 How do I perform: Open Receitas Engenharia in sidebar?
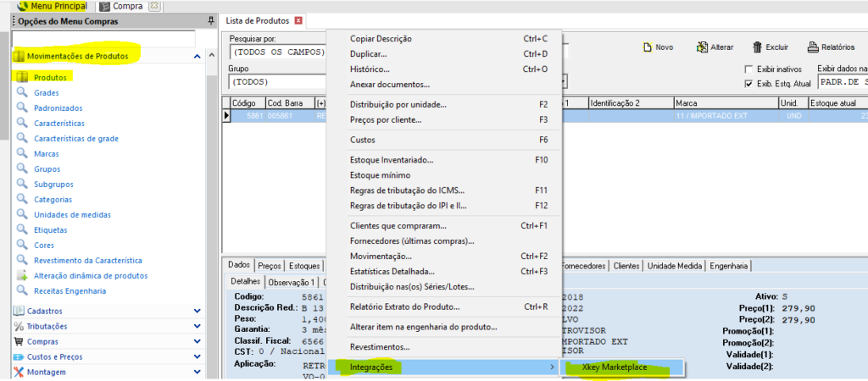coord(70,290)
